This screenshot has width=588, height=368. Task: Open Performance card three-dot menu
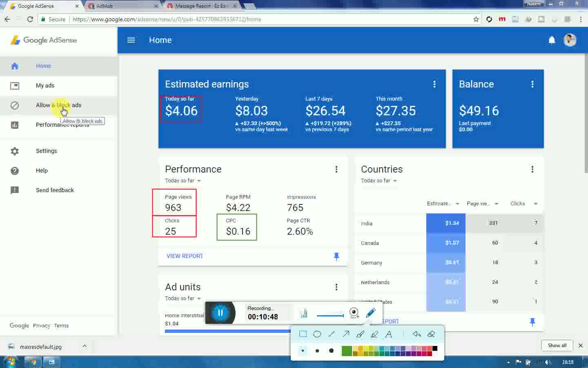(336, 169)
